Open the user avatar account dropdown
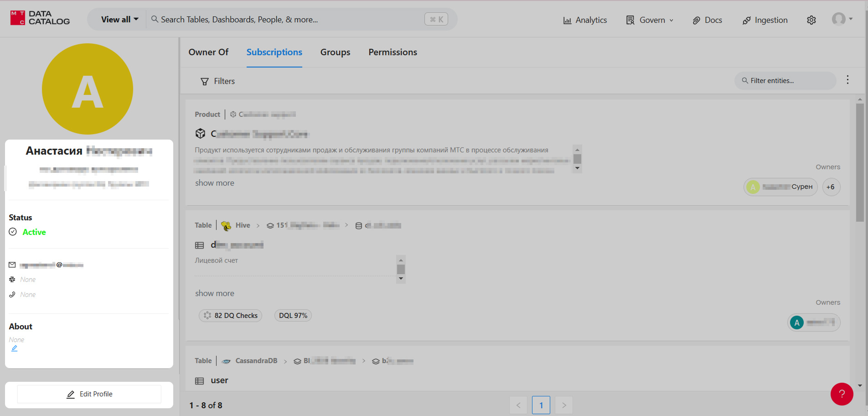 (842, 19)
